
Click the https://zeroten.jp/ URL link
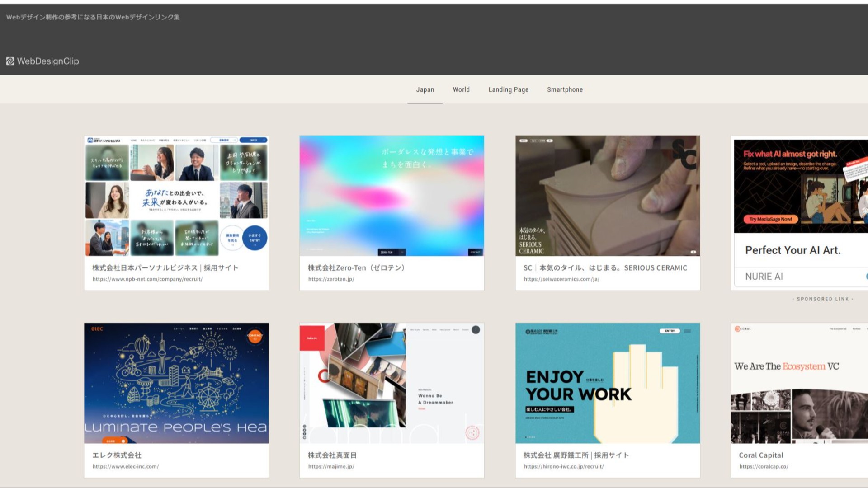[x=331, y=279]
